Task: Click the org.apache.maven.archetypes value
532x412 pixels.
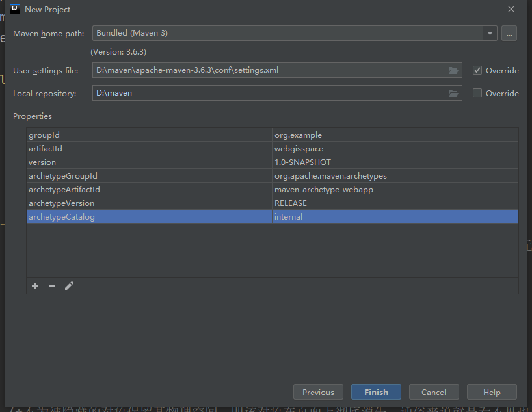Action: [395, 175]
